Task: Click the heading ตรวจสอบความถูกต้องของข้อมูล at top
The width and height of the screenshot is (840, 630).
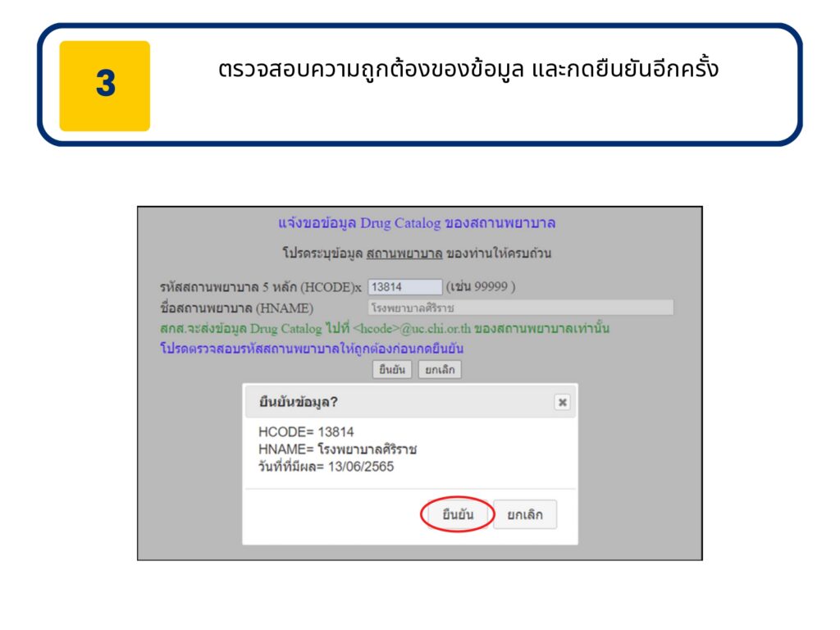Action: (x=468, y=69)
